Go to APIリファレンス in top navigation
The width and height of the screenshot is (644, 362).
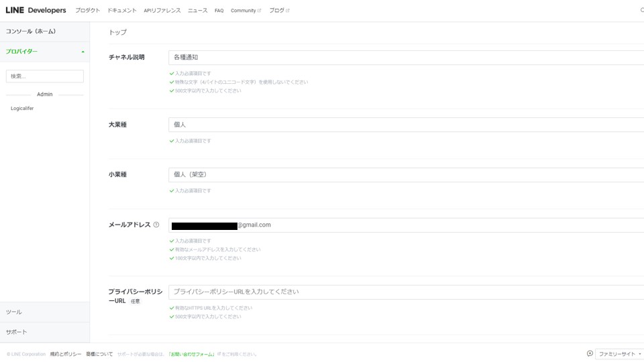click(x=162, y=11)
